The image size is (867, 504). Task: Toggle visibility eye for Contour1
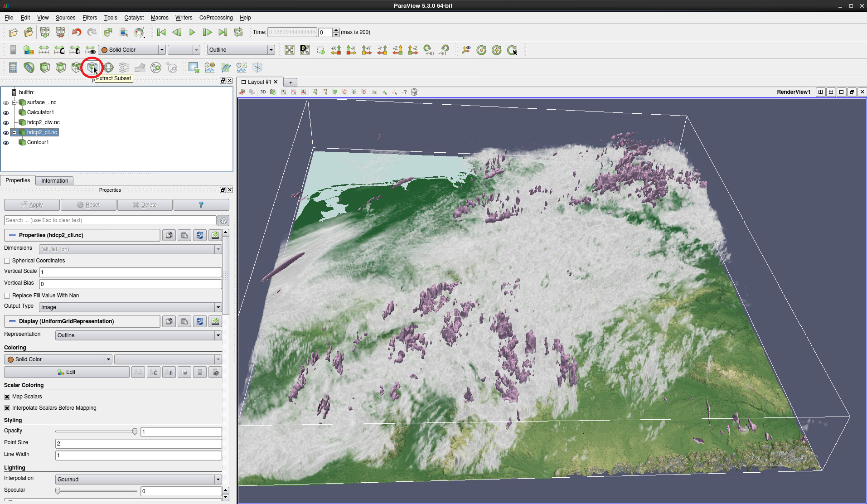coord(6,142)
